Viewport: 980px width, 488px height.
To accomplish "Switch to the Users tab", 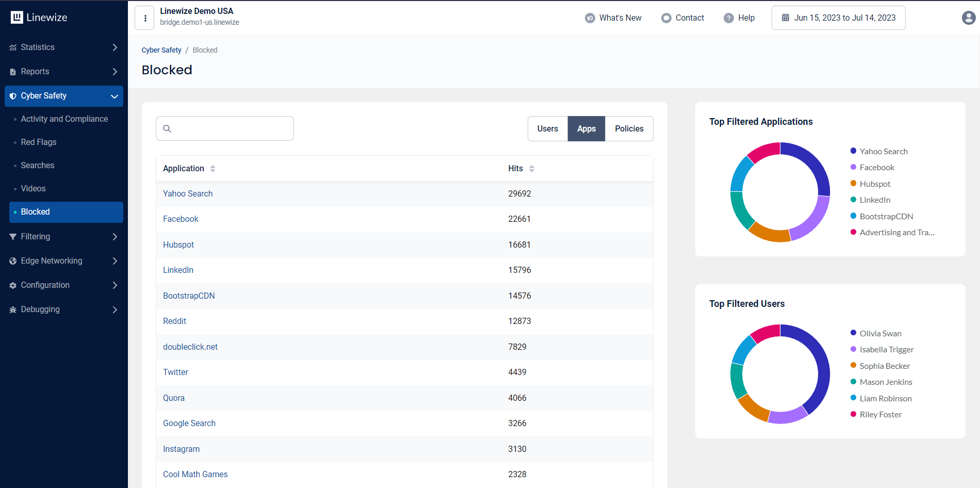I will [547, 129].
